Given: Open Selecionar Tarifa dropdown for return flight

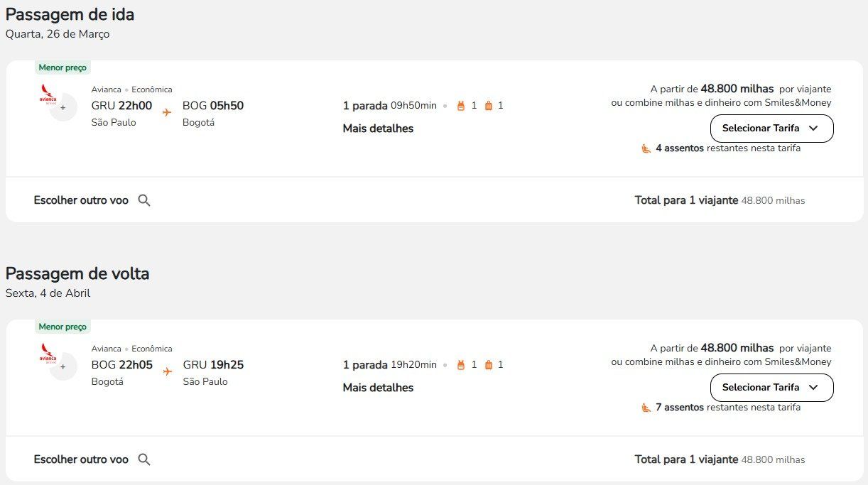Looking at the screenshot, I should (x=771, y=388).
